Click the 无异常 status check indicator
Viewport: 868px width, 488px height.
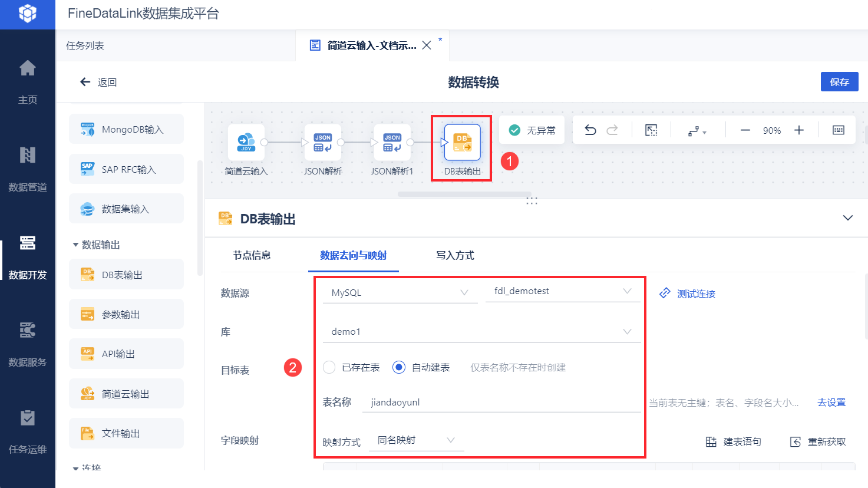[532, 130]
